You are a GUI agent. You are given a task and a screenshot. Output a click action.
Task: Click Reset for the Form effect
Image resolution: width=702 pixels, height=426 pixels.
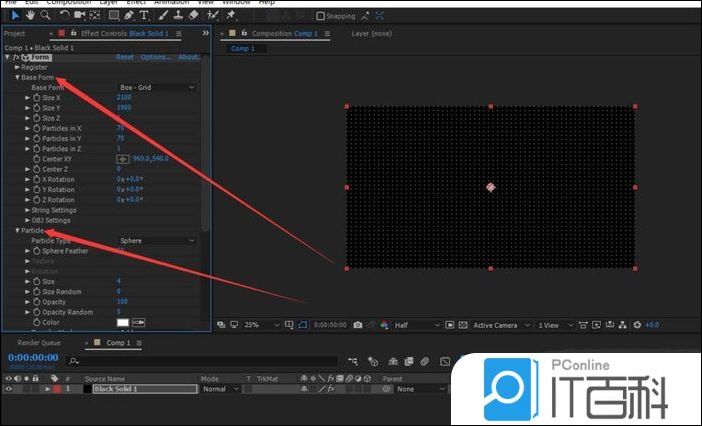pyautogui.click(x=125, y=57)
